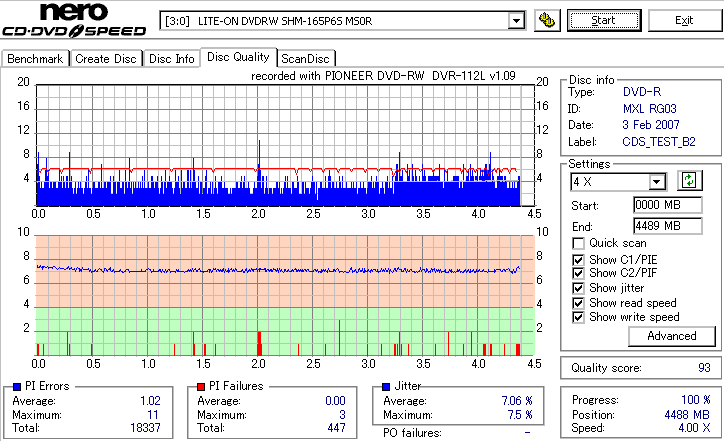Viewport: 724px width, 441px height.
Task: Open the Create Disc tab
Action: 106,59
